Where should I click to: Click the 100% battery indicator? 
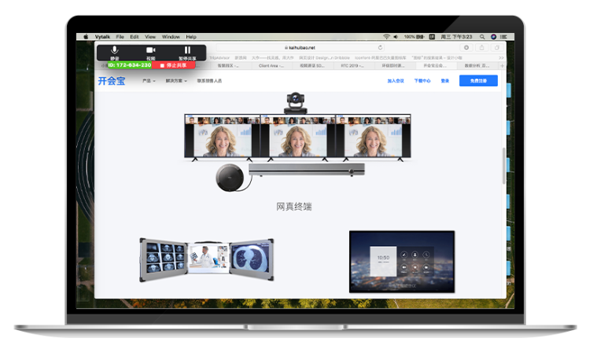tap(415, 37)
